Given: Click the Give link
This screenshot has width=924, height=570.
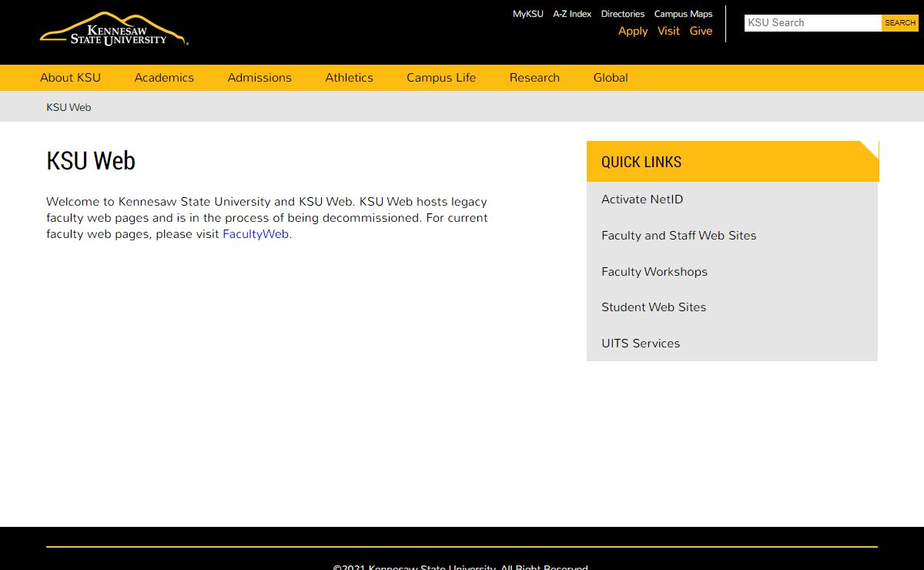Looking at the screenshot, I should point(701,31).
